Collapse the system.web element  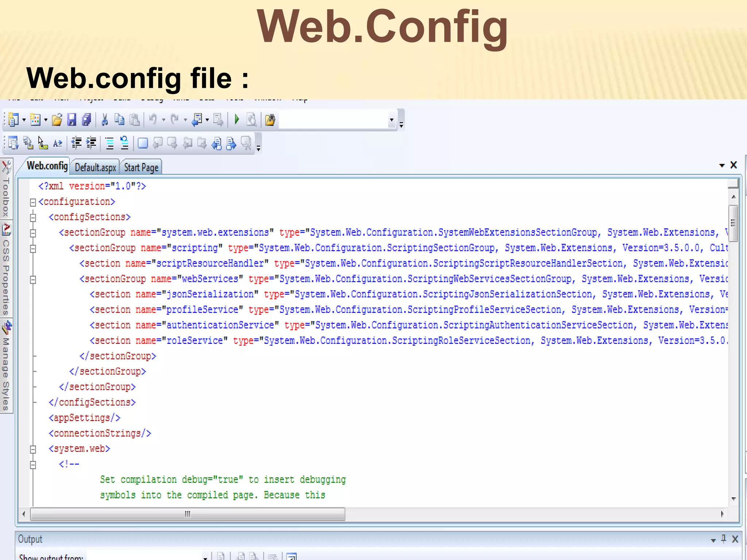(x=33, y=449)
